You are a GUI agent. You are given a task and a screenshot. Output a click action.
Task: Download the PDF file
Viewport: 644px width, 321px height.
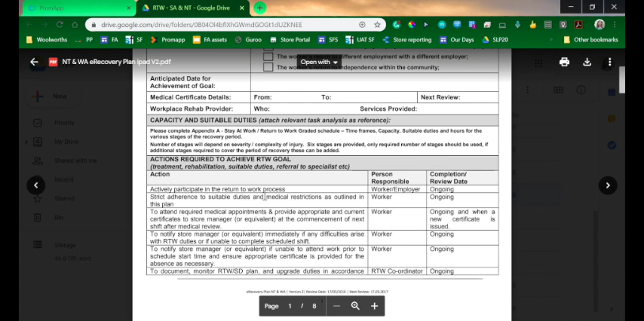pos(587,62)
